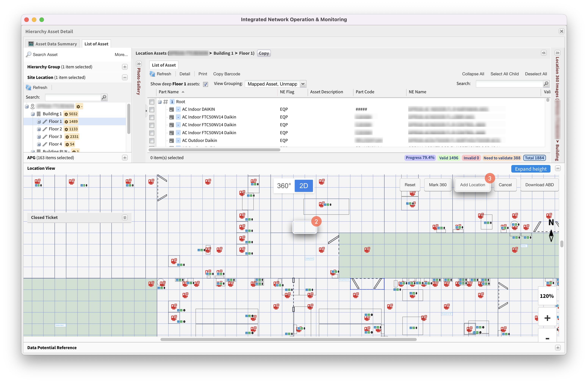
Task: Expand the Hierarchy Group section
Action: click(125, 67)
